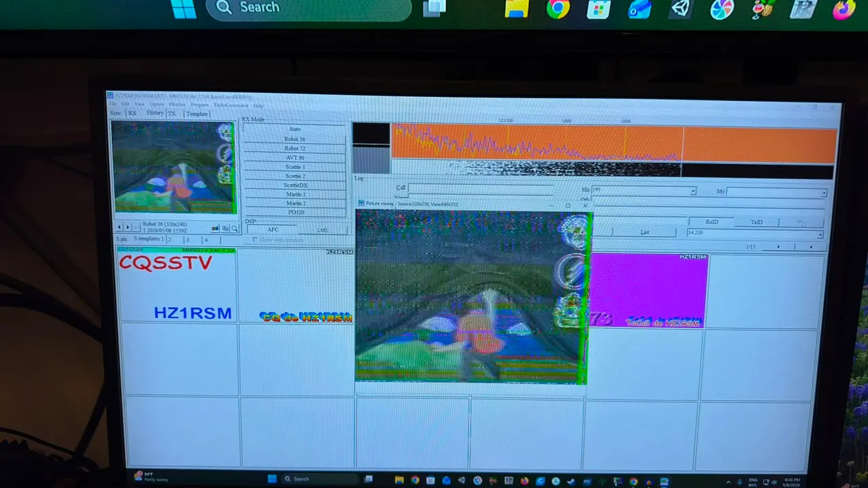Expand the His RST dropdown
Image resolution: width=868 pixels, height=488 pixels.
692,191
